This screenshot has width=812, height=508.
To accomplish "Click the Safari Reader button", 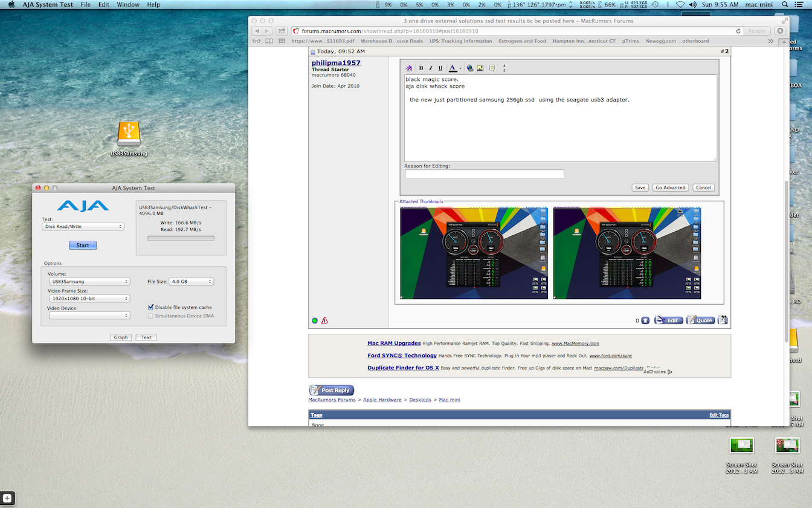I will (758, 31).
